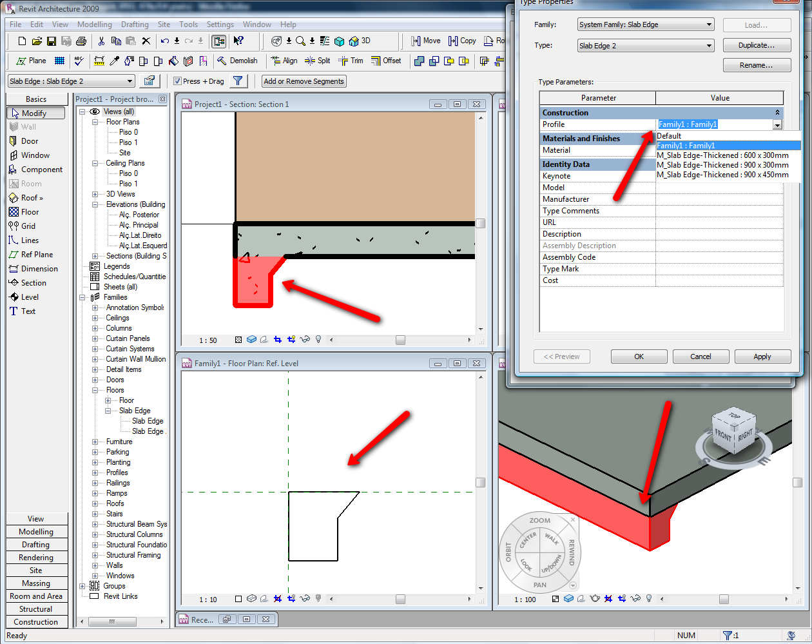This screenshot has width=812, height=644.
Task: Click the Filter selection funnel icon
Action: coord(238,81)
